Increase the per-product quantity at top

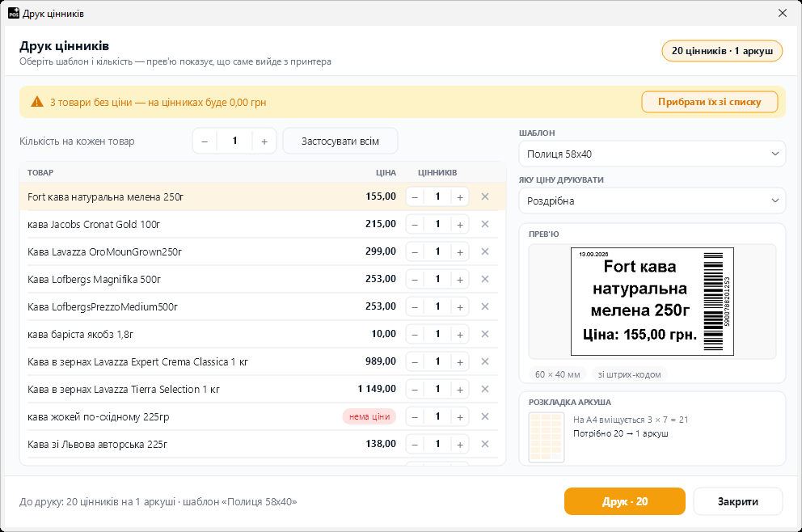point(264,141)
